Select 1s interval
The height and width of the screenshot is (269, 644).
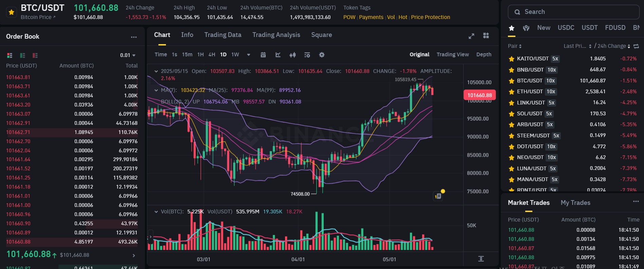point(174,55)
